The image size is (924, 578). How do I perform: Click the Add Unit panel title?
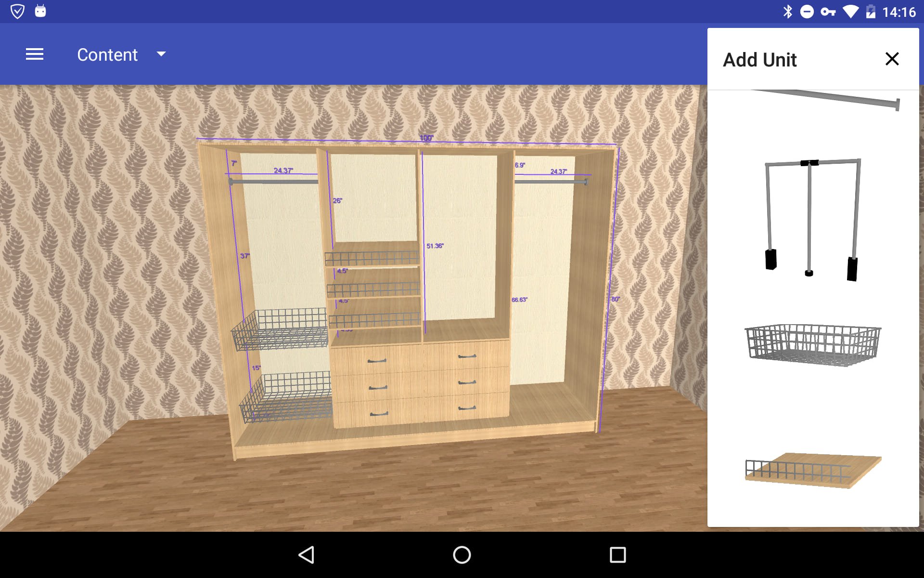point(761,59)
